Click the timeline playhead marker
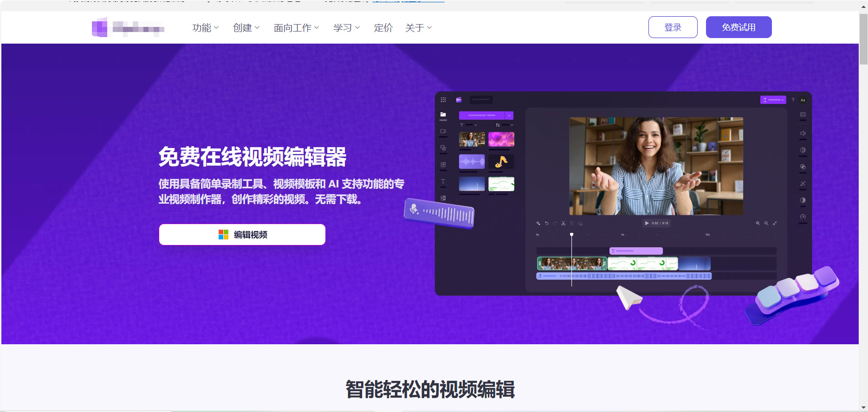The image size is (868, 412). coord(571,235)
